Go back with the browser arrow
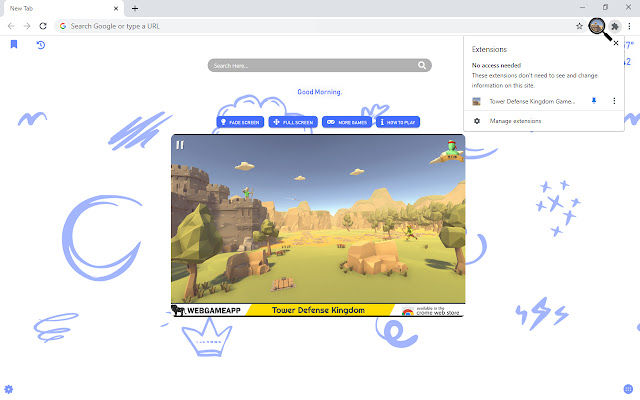The image size is (640, 400). tap(11, 26)
